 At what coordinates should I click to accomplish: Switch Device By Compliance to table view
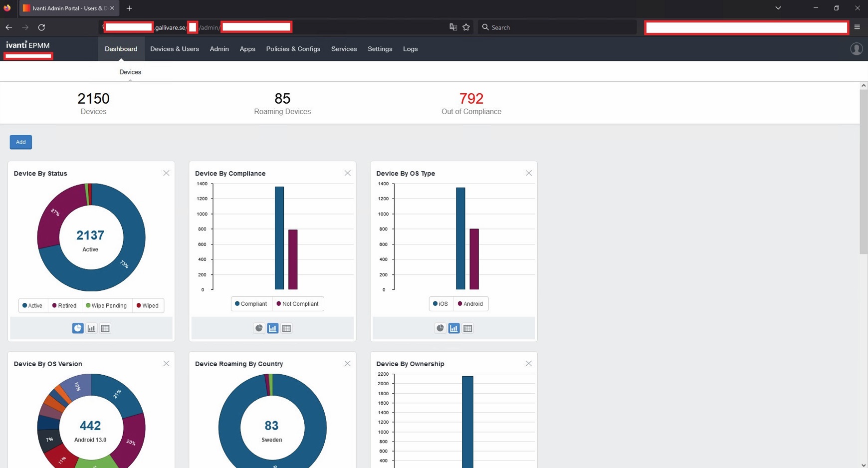286,328
